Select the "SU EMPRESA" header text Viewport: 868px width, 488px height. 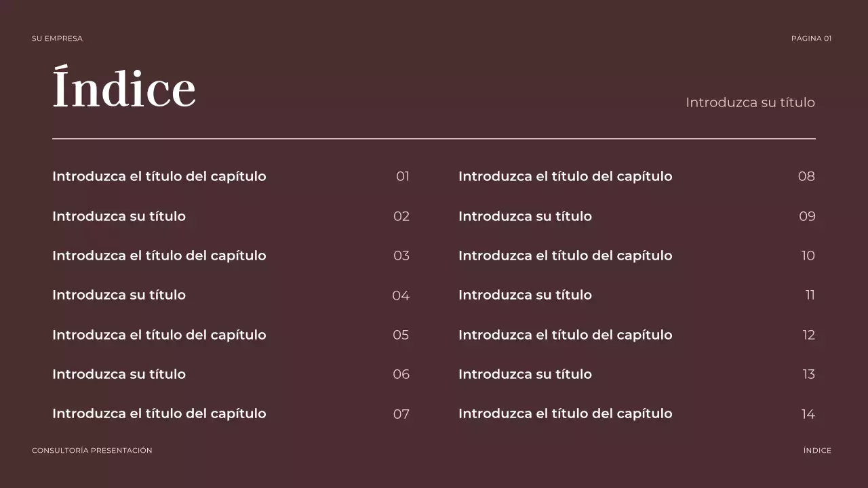(x=57, y=39)
